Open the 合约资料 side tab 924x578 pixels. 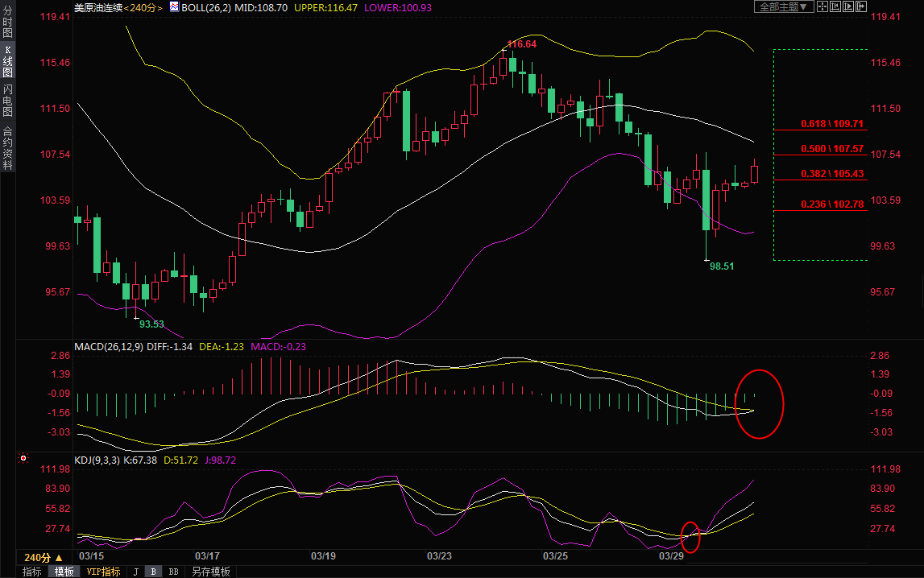[x=7, y=147]
